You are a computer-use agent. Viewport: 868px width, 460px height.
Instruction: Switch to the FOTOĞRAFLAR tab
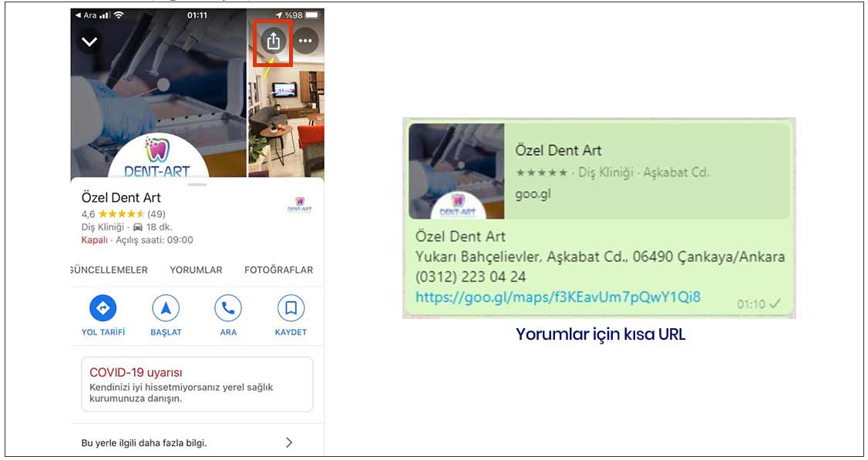point(278,270)
